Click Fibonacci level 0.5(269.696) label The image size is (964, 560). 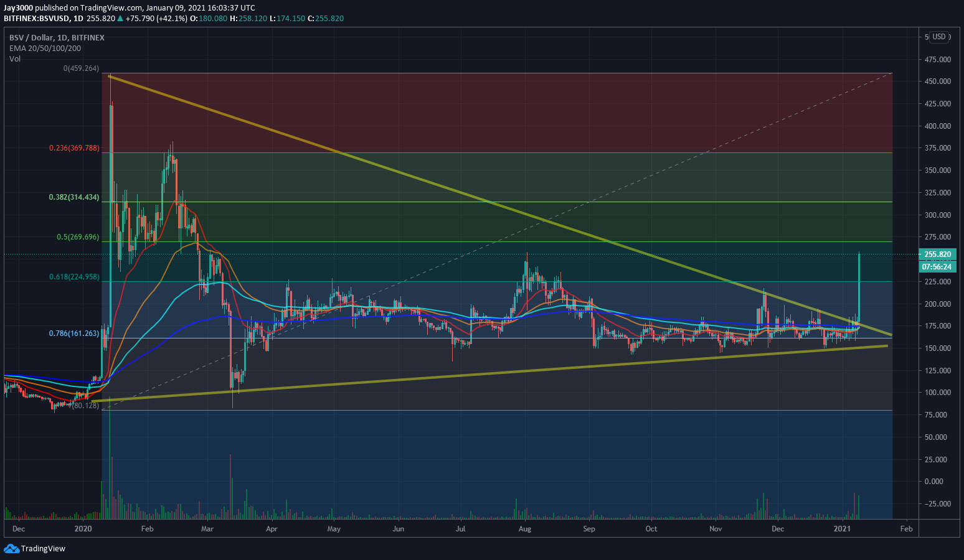78,237
